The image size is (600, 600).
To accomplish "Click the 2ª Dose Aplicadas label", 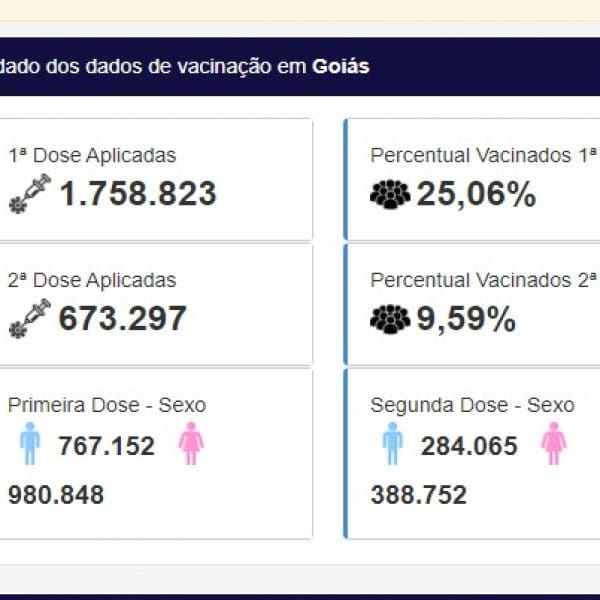I will click(x=92, y=281).
